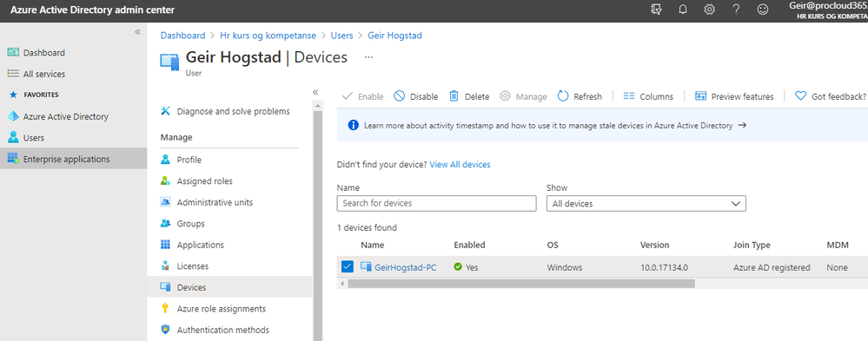This screenshot has width=868, height=341.
Task: Open the Cloud Shell directory icon in header
Action: click(657, 10)
